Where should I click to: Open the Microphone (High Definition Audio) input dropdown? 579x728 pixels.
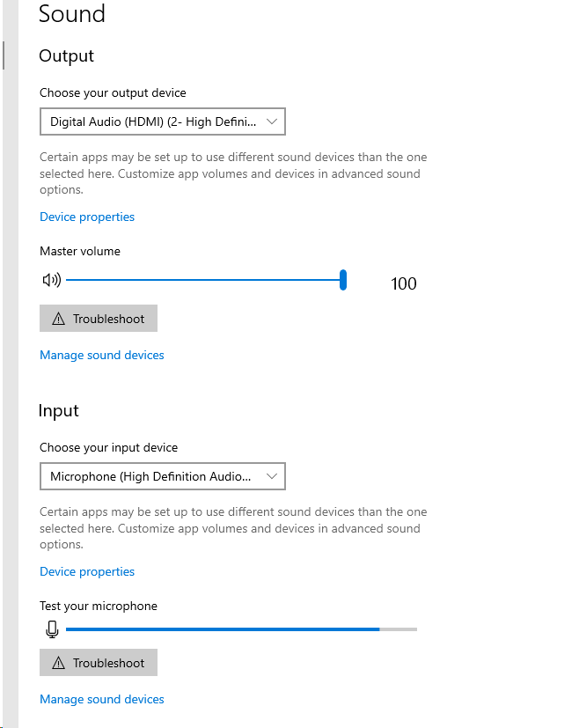coord(163,476)
